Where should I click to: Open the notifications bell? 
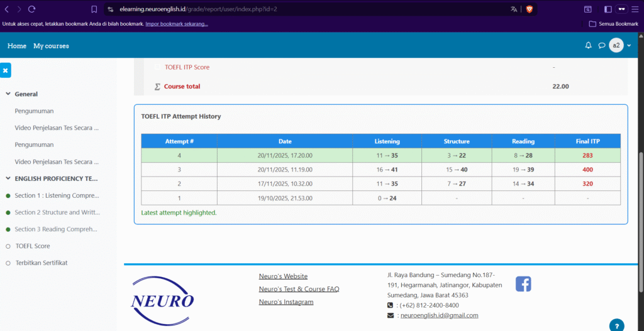click(x=588, y=46)
